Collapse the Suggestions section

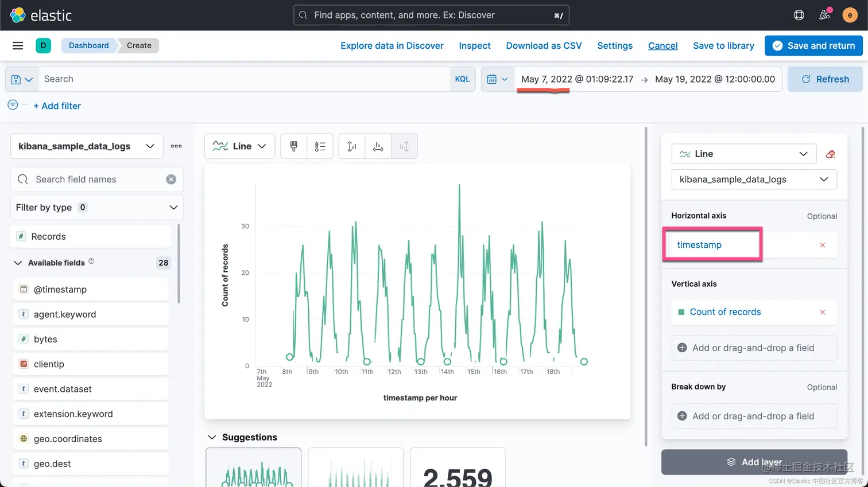coord(212,437)
